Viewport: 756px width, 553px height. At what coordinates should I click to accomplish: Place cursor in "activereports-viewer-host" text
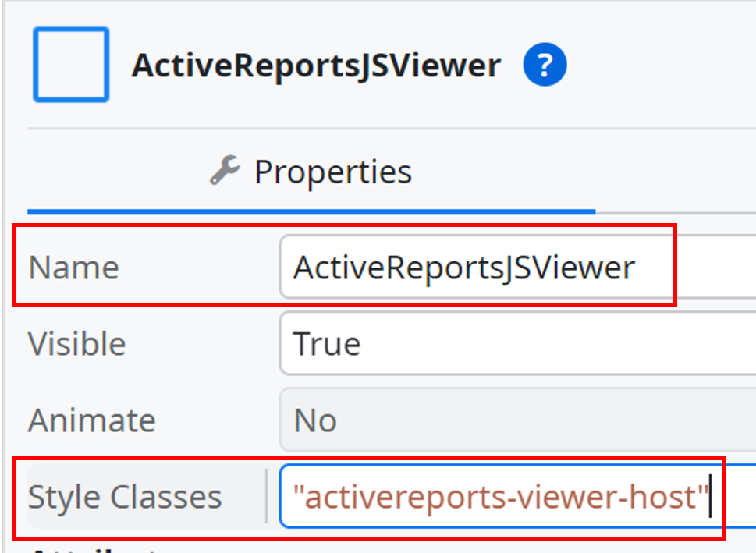coord(500,497)
